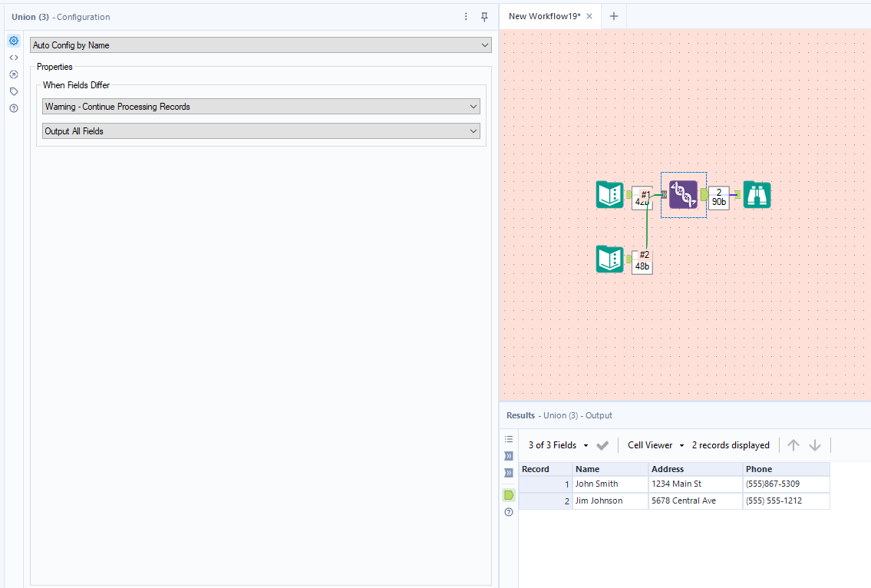Pin the Union Configuration panel
The width and height of the screenshot is (871, 588).
click(x=484, y=16)
